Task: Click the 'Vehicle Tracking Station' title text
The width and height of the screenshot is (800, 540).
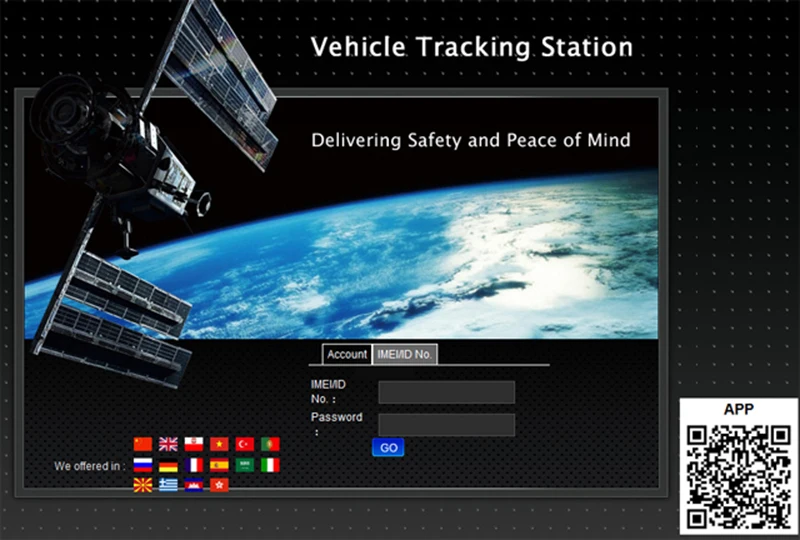Action: click(472, 47)
